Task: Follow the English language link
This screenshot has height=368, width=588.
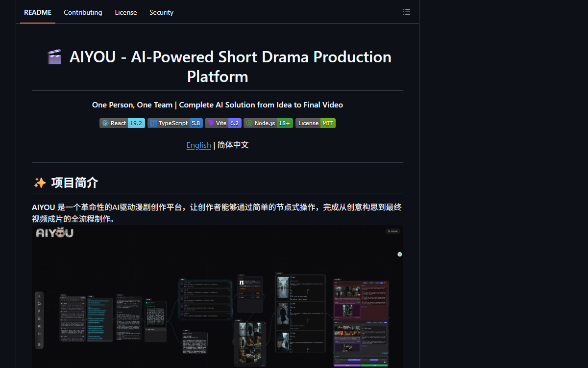Action: [x=198, y=145]
